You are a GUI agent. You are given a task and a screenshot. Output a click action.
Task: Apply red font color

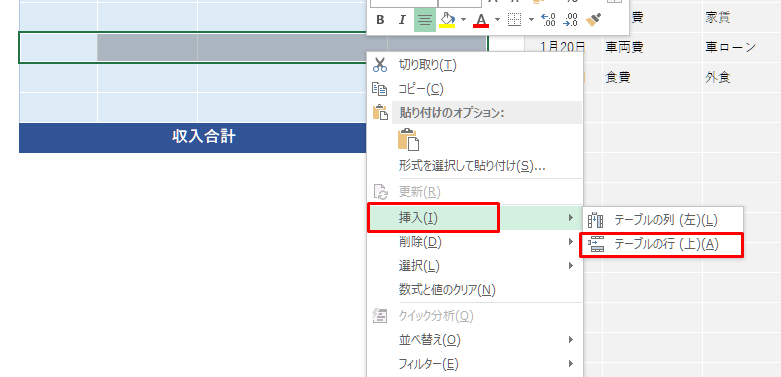coord(481,20)
